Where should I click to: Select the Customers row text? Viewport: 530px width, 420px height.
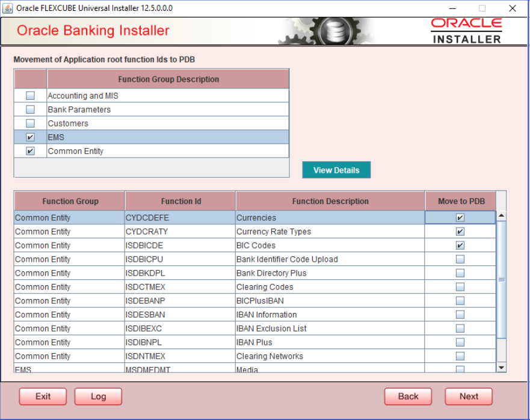pyautogui.click(x=68, y=123)
